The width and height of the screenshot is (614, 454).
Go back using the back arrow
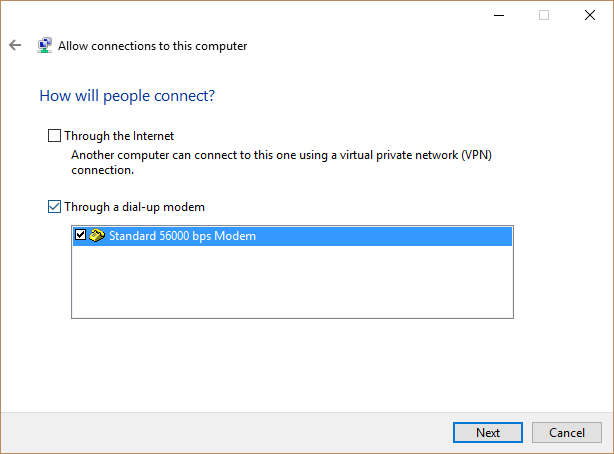15,45
